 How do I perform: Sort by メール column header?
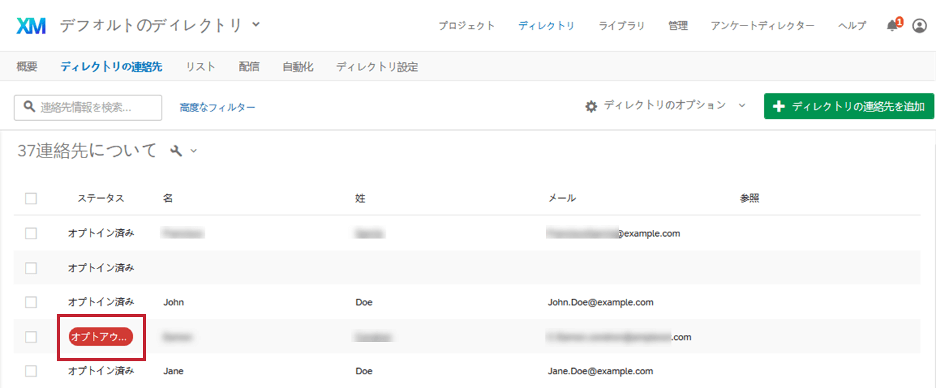click(x=562, y=199)
